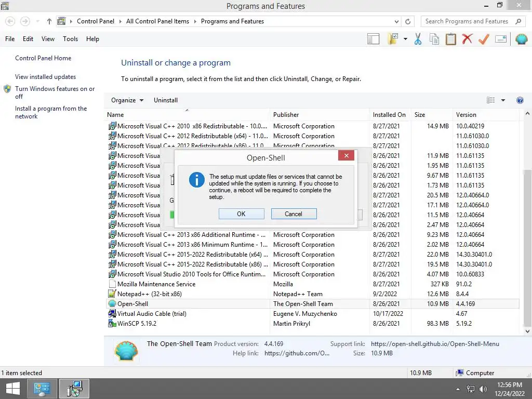Click Turn Windows features on or off

coord(55,92)
